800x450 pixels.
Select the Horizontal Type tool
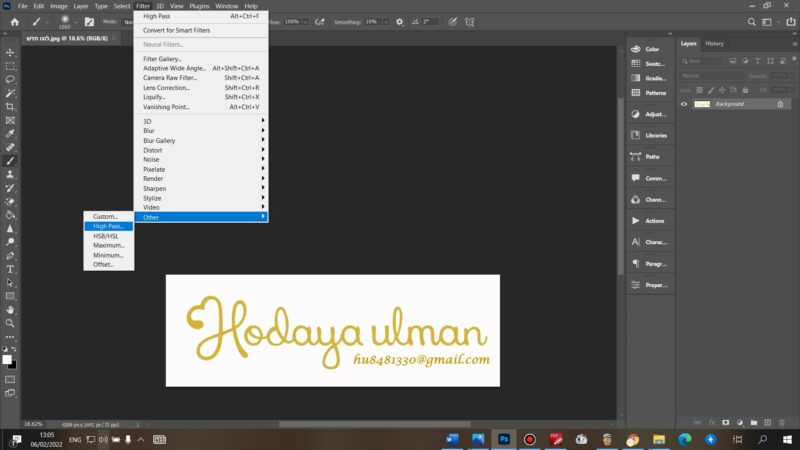[11, 269]
